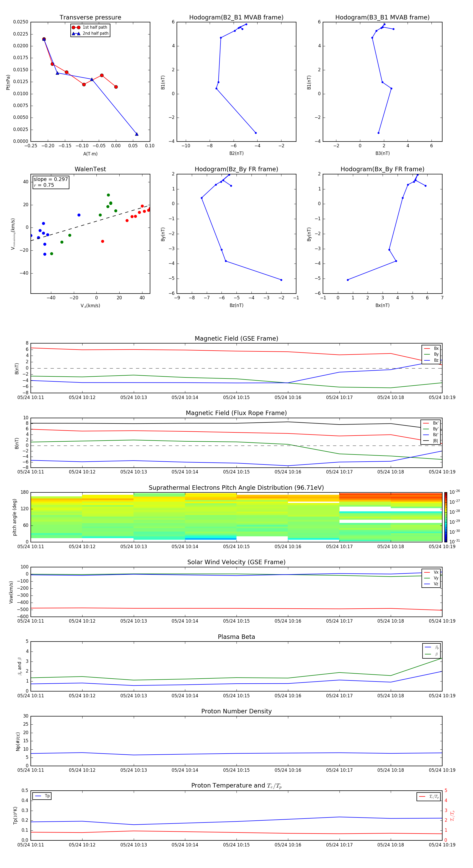
Task: Click the 'Te/Tp' legend in temperature plot
Action: 429,797
